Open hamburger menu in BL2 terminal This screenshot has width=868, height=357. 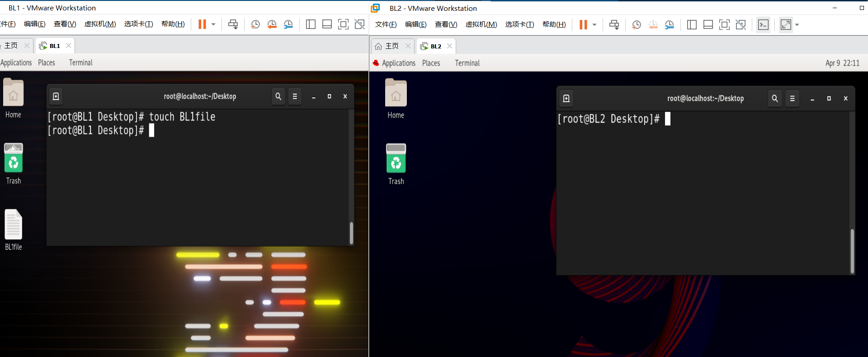(792, 98)
